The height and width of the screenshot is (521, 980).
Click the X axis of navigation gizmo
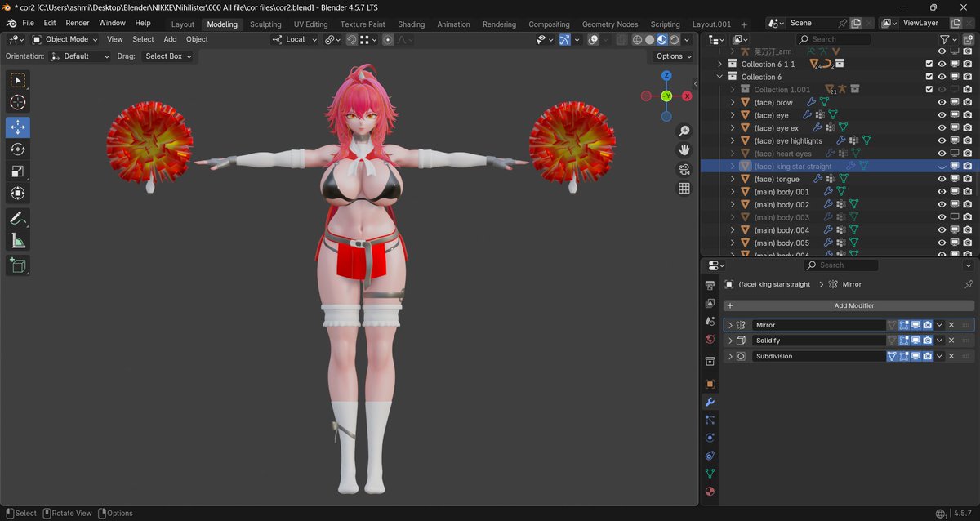pyautogui.click(x=687, y=96)
